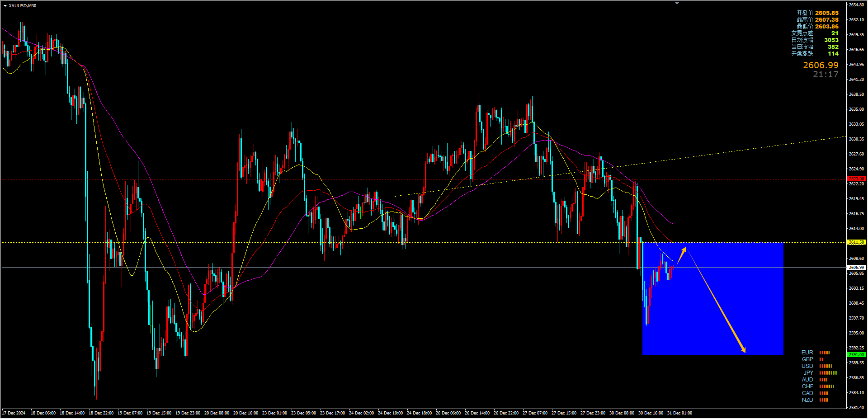Click the yellow 2611.50 price tag
Screen dimensions: 868x419
pos(856,242)
